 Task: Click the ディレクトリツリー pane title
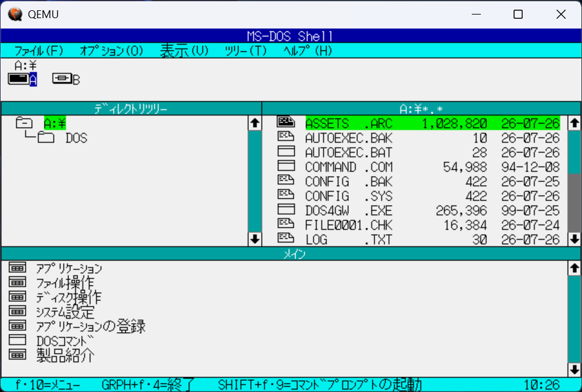(131, 109)
